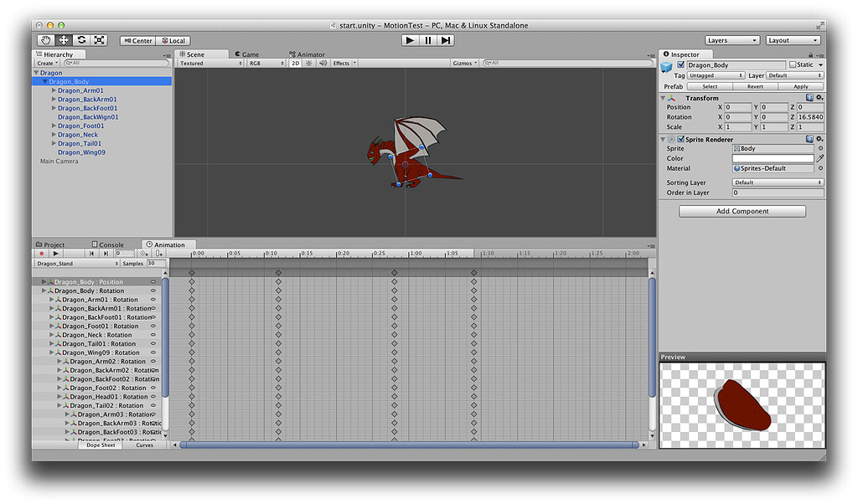Click the Add Component button
858x504 pixels.
click(742, 211)
